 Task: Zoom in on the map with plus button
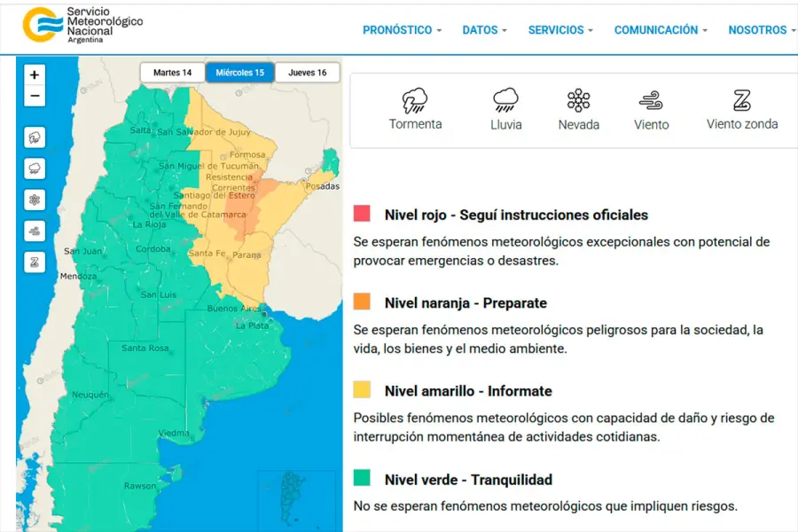point(35,75)
